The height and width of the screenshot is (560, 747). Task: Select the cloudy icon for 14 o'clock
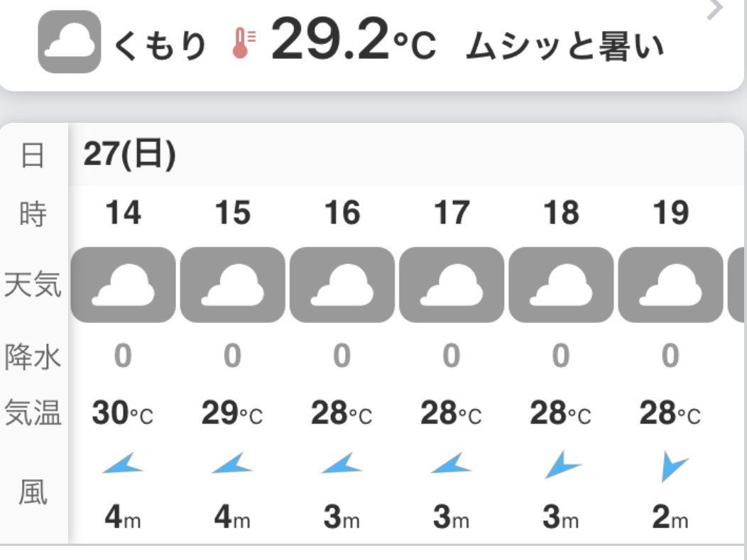[124, 285]
